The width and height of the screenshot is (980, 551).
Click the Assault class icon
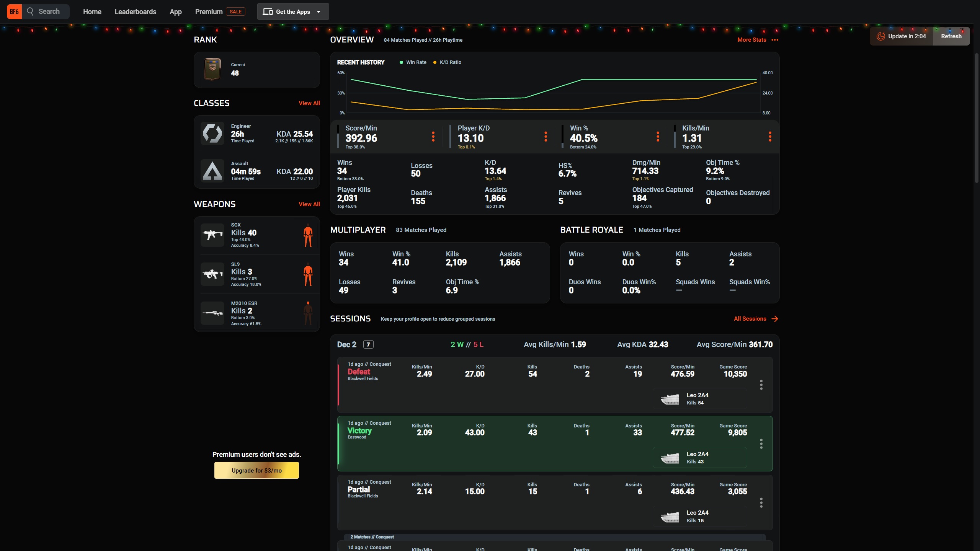coord(212,171)
